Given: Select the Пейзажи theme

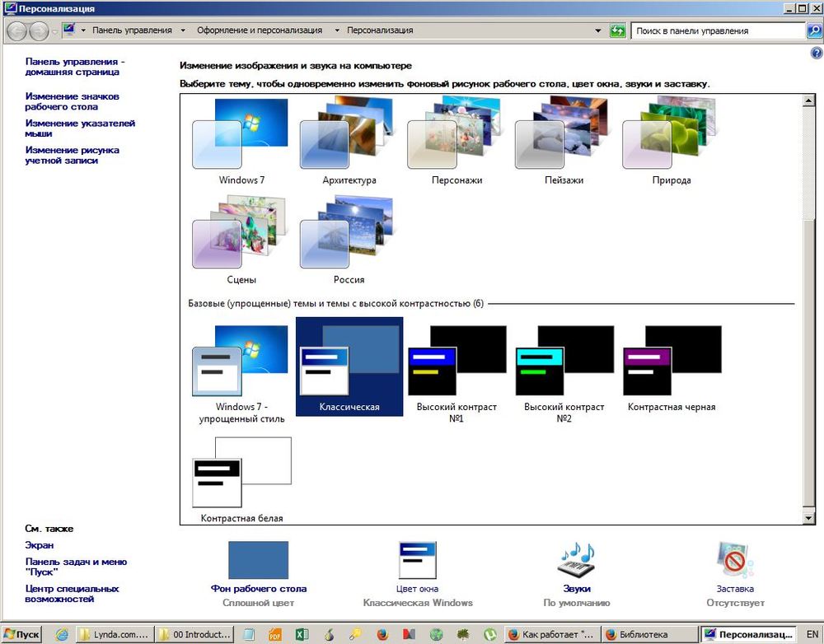Looking at the screenshot, I should 564,140.
